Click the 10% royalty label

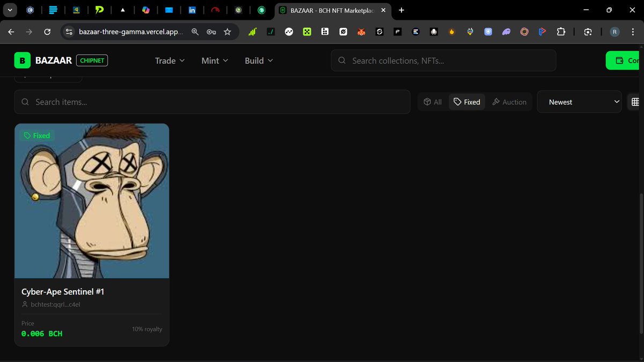click(x=147, y=329)
